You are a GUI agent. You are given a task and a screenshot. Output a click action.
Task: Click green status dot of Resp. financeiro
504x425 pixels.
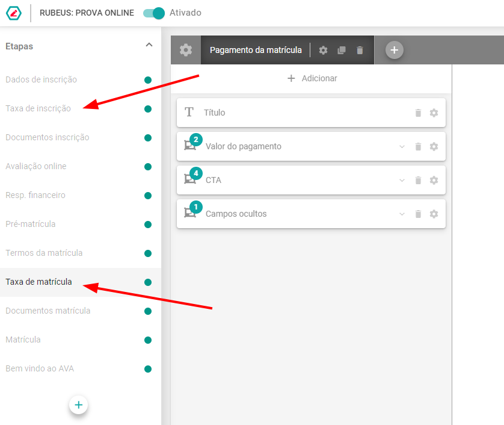click(148, 196)
